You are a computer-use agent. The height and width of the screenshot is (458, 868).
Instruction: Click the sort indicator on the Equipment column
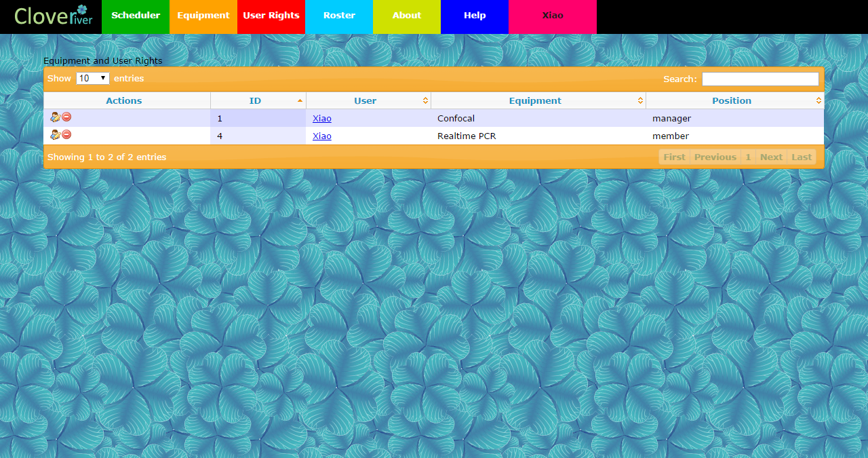(640, 100)
